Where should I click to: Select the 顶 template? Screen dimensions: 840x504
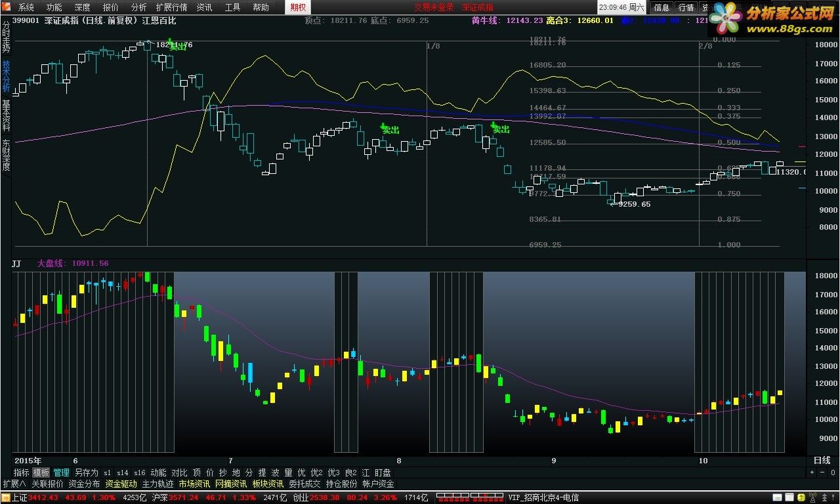(x=197, y=472)
